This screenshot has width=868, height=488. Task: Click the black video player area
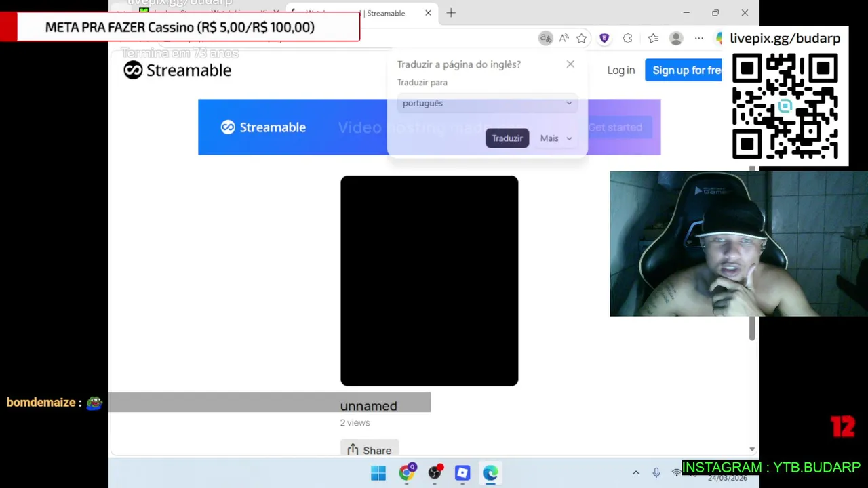pos(429,281)
